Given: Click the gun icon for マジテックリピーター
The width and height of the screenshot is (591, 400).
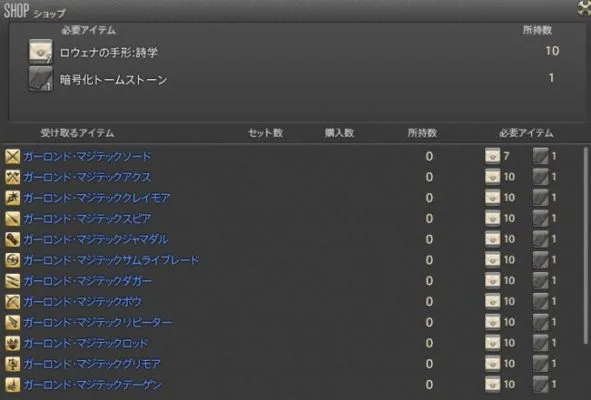Looking at the screenshot, I should click(12, 322).
